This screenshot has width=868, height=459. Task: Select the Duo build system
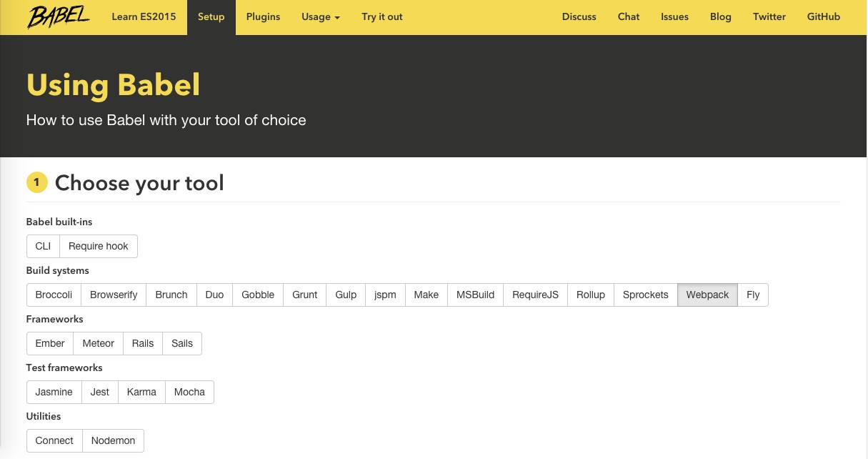tap(214, 295)
